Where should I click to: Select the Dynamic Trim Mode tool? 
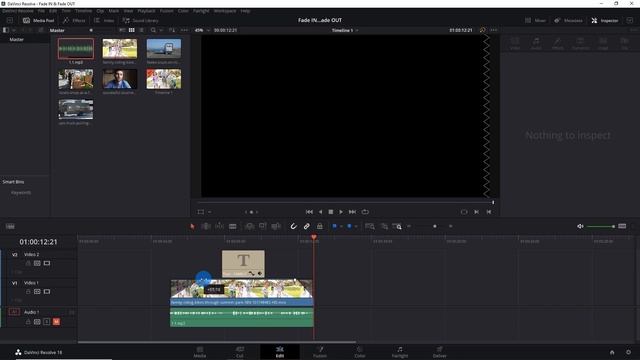[x=219, y=226]
